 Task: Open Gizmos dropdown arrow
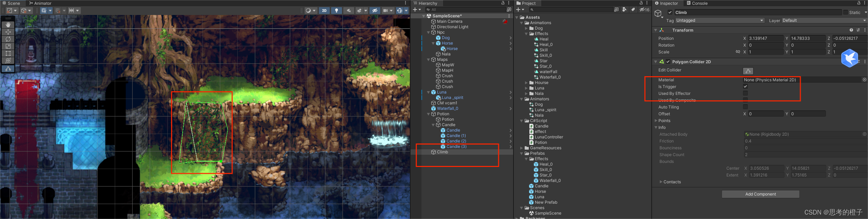406,11
